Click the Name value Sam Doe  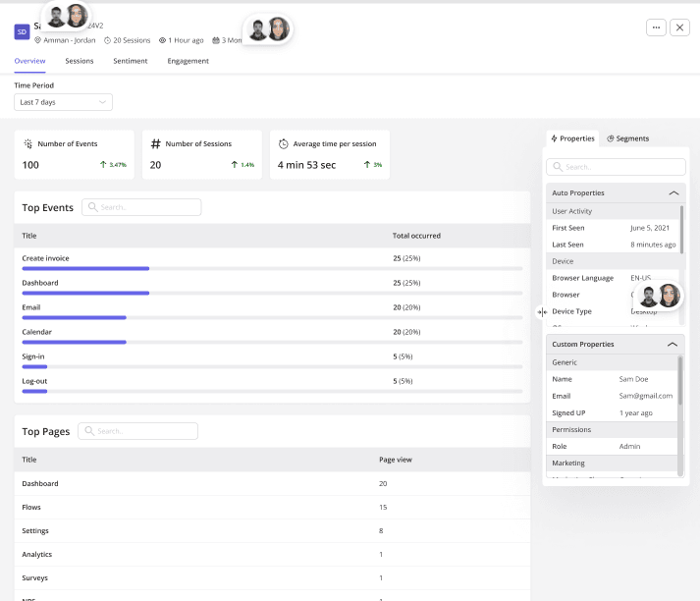pos(633,379)
